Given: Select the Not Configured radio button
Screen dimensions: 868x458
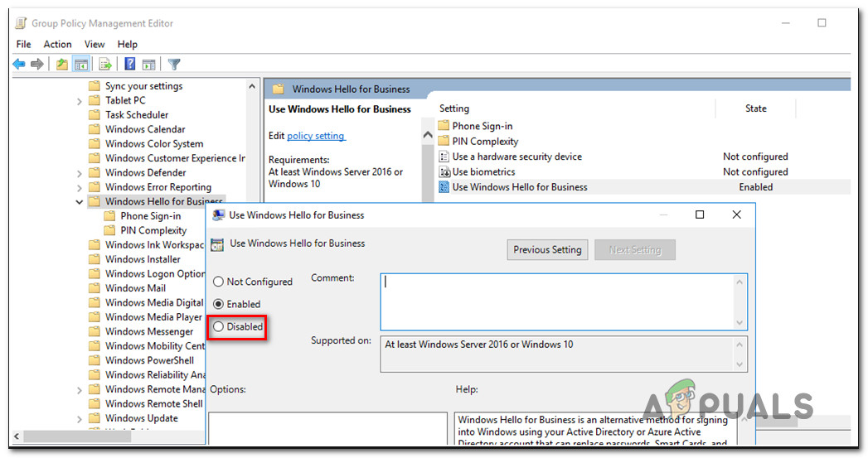Looking at the screenshot, I should coord(218,282).
